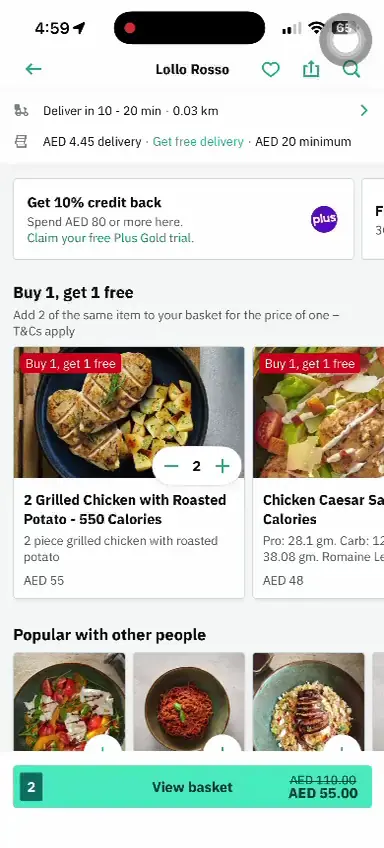Claim your free Plus Gold trial
384x848 pixels.
pos(110,238)
